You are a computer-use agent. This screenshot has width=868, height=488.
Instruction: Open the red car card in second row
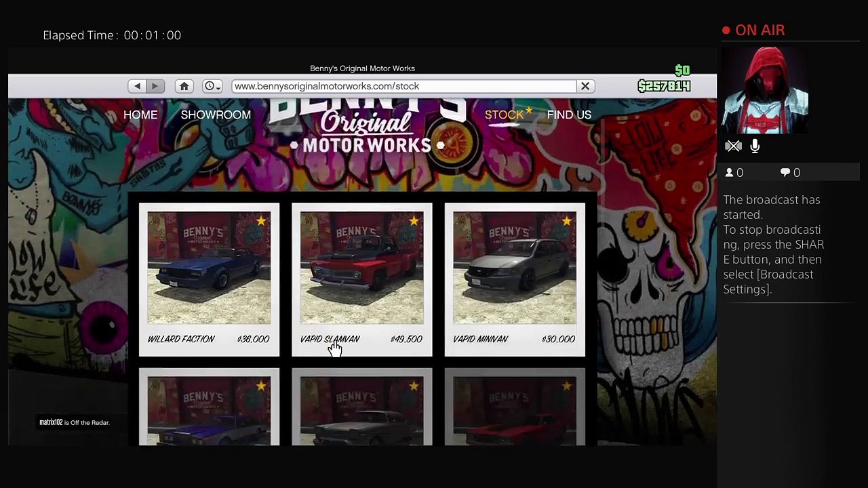[515, 407]
